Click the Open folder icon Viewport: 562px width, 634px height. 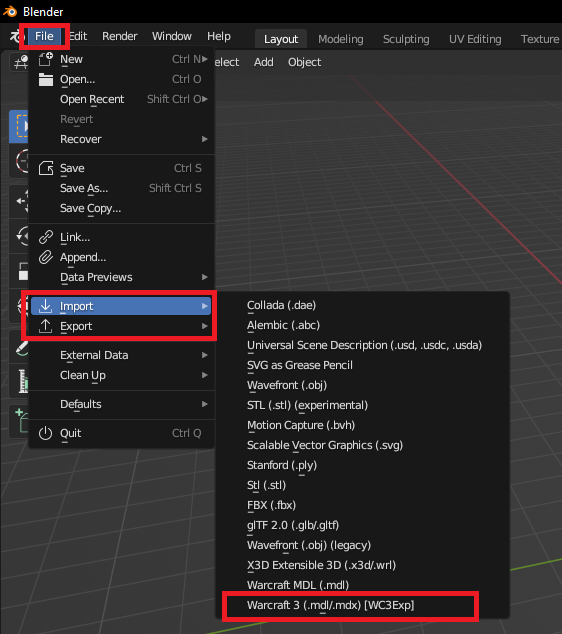46,80
